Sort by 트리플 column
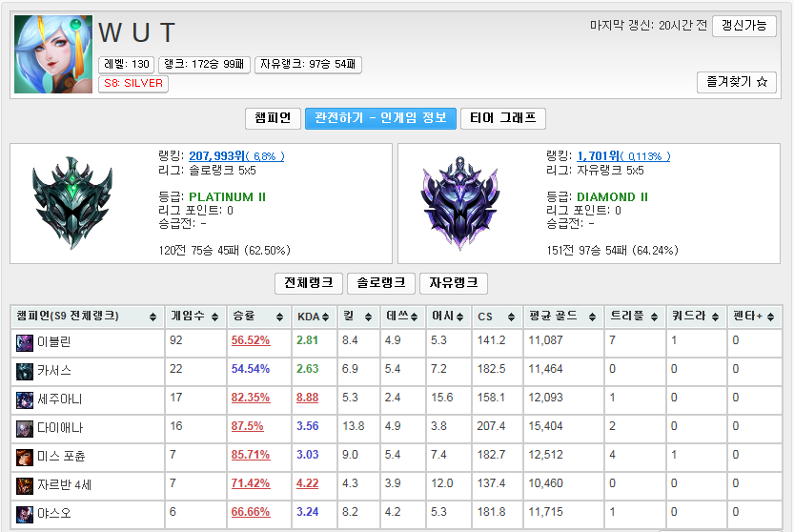 (x=635, y=317)
